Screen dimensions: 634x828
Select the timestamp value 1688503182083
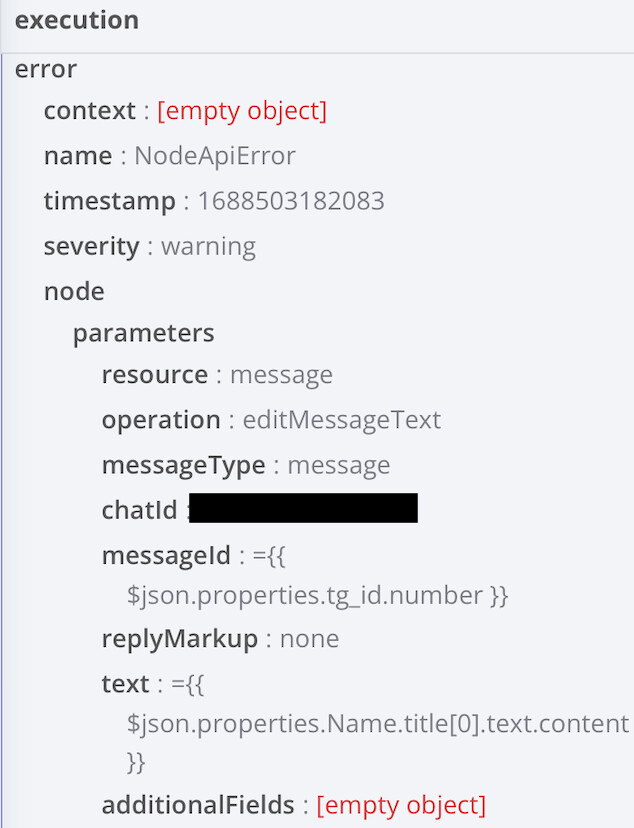290,201
